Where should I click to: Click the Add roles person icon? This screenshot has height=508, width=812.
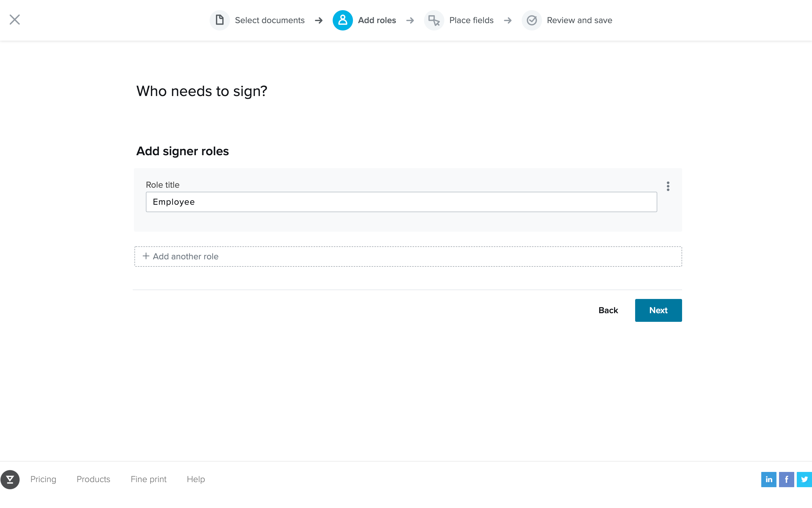tap(343, 20)
